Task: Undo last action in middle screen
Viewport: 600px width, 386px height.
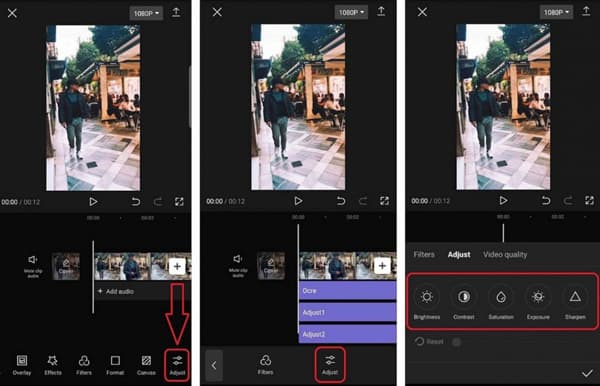Action: coord(341,201)
